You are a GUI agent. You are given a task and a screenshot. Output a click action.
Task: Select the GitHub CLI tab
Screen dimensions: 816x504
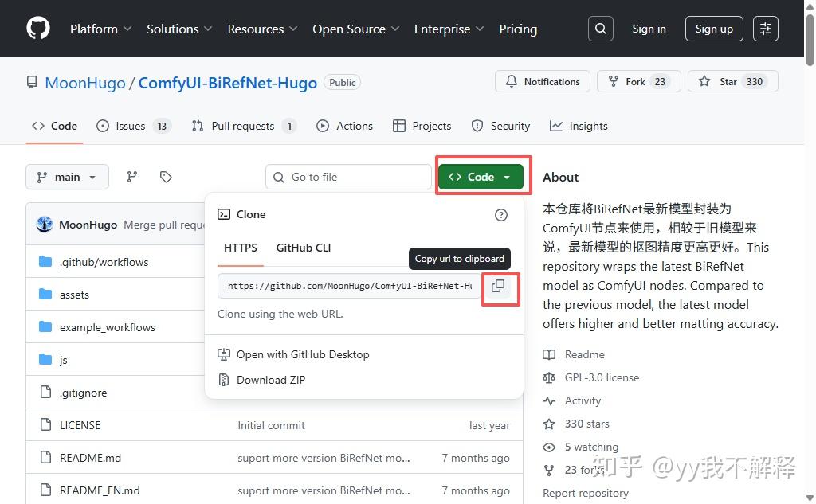tap(303, 248)
